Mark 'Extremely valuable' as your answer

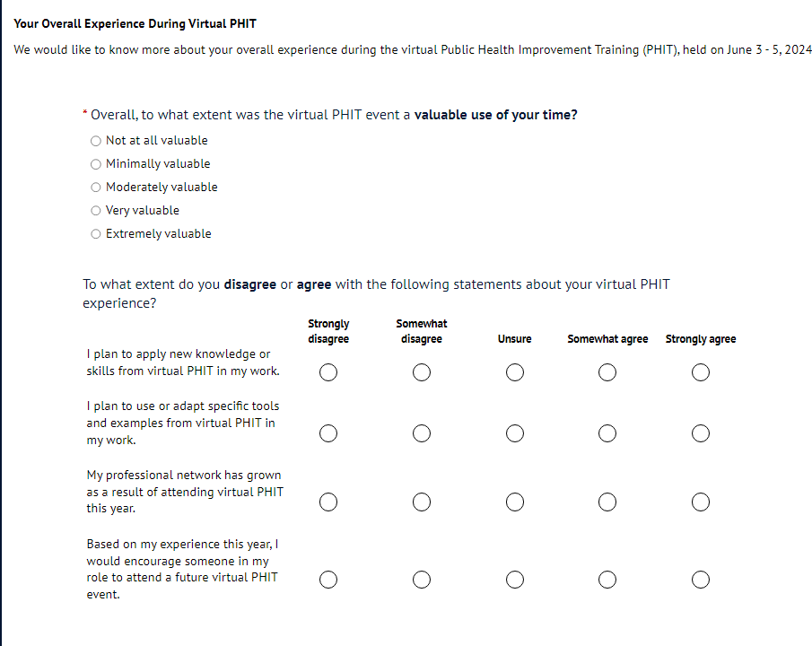(x=96, y=234)
